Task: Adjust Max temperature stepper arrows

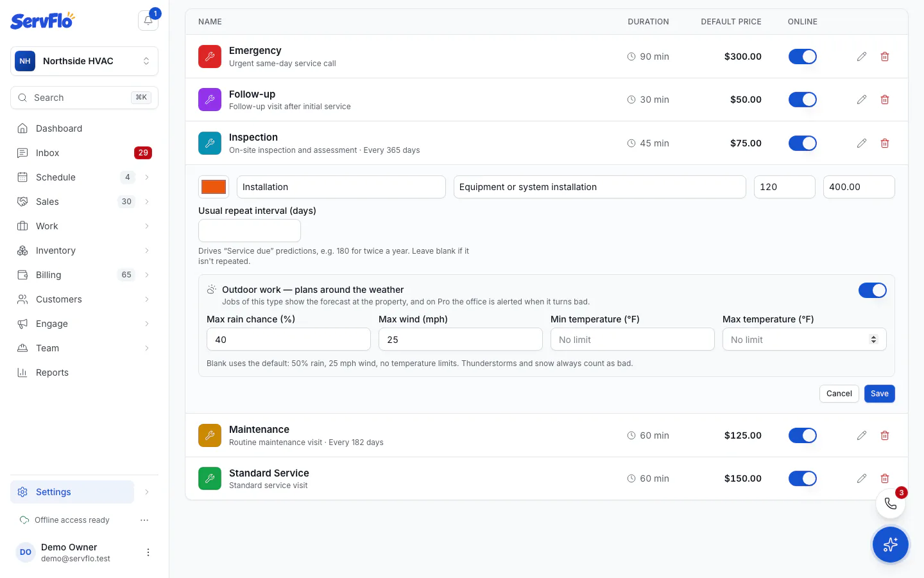Action: pyautogui.click(x=873, y=339)
